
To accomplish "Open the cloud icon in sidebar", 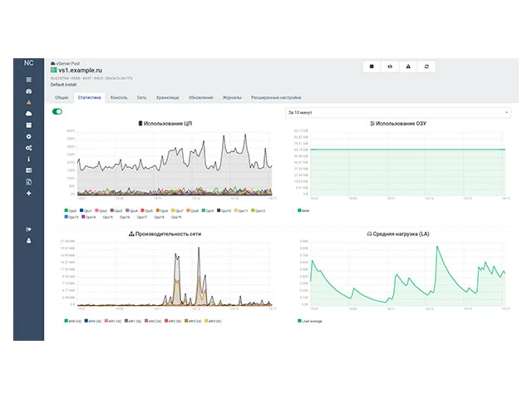I will pyautogui.click(x=29, y=113).
